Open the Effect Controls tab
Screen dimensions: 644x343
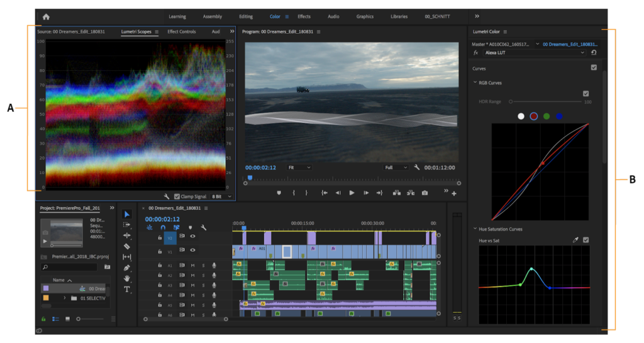(x=182, y=31)
